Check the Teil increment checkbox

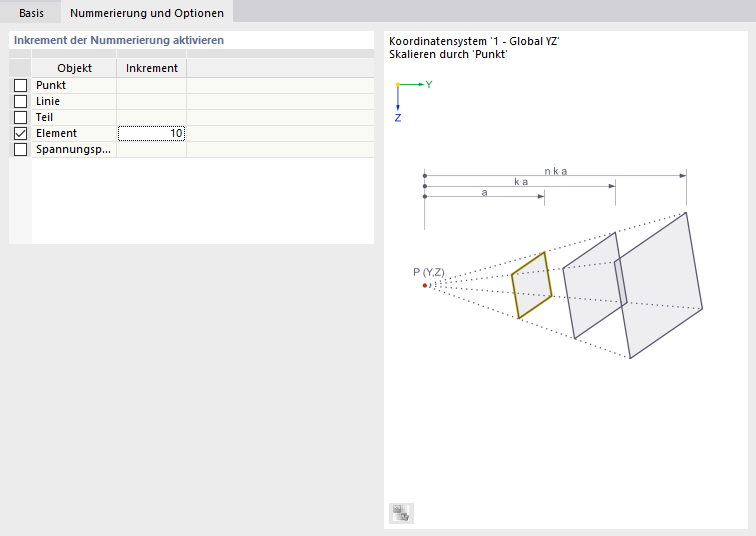(21, 118)
